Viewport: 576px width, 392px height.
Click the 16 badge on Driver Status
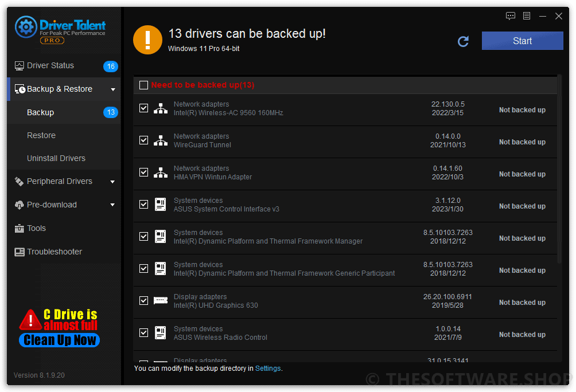(x=111, y=66)
